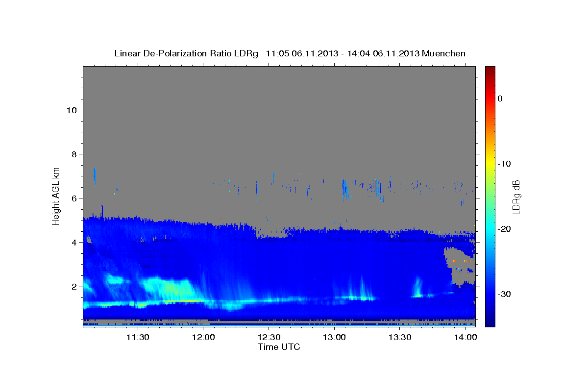Click the 13:30 time tick label
Image resolution: width=588 pixels, height=392 pixels.
pos(400,337)
